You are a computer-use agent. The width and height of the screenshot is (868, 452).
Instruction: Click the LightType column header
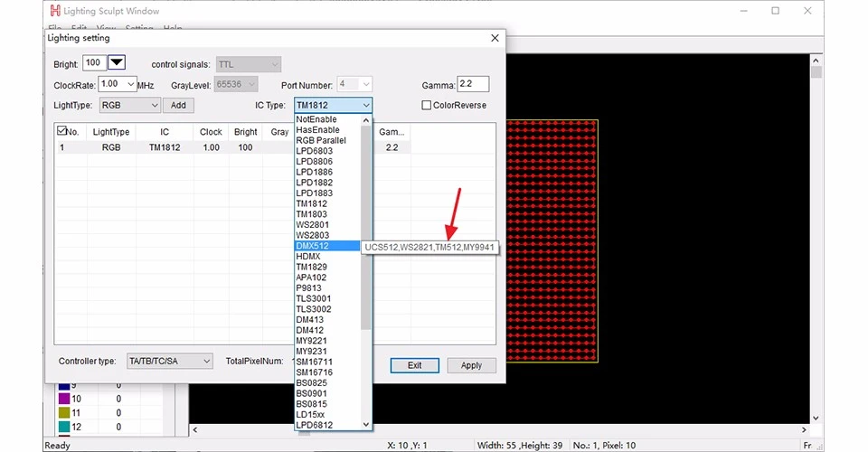click(110, 132)
